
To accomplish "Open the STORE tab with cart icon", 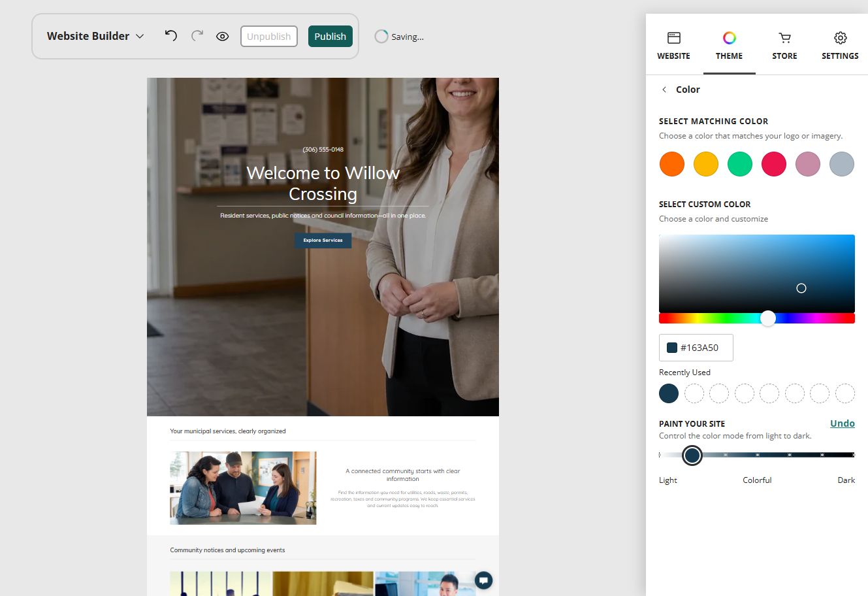I will click(x=785, y=46).
